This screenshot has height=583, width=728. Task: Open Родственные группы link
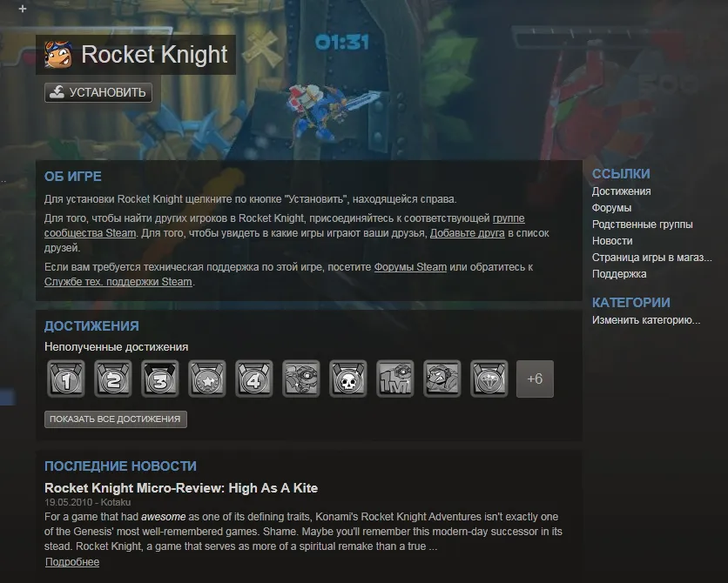point(642,224)
